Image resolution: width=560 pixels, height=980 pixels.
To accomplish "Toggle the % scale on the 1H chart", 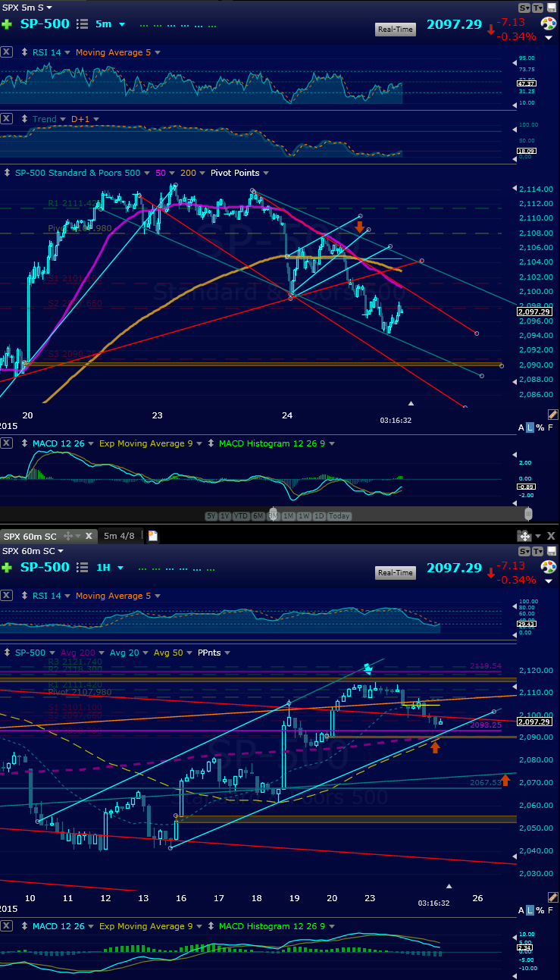I will pos(540,910).
